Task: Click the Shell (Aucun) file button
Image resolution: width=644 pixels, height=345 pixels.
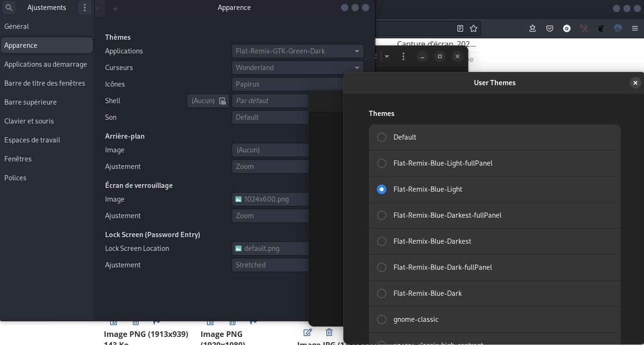Action: [x=208, y=101]
